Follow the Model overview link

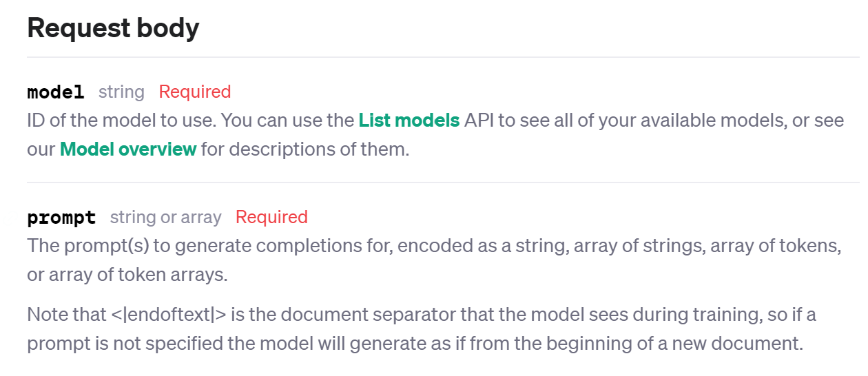click(x=128, y=149)
